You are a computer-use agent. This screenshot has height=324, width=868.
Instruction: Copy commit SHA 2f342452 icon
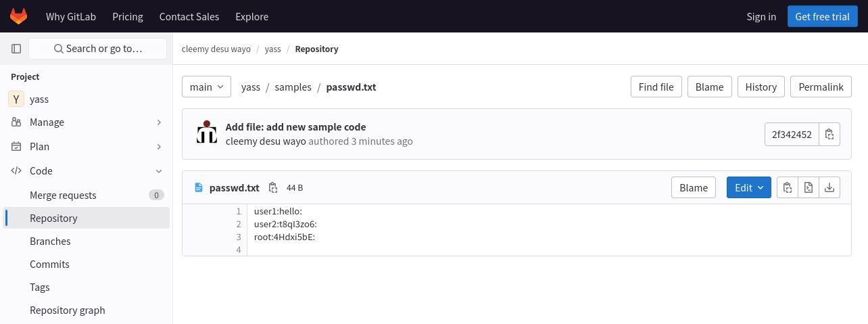(x=829, y=134)
